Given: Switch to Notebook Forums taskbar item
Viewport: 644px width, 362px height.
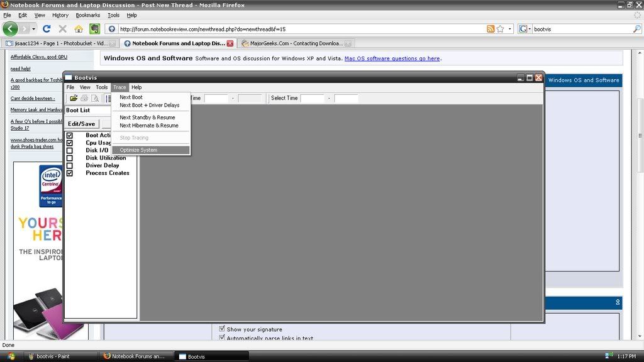Looking at the screenshot, I should [x=136, y=356].
